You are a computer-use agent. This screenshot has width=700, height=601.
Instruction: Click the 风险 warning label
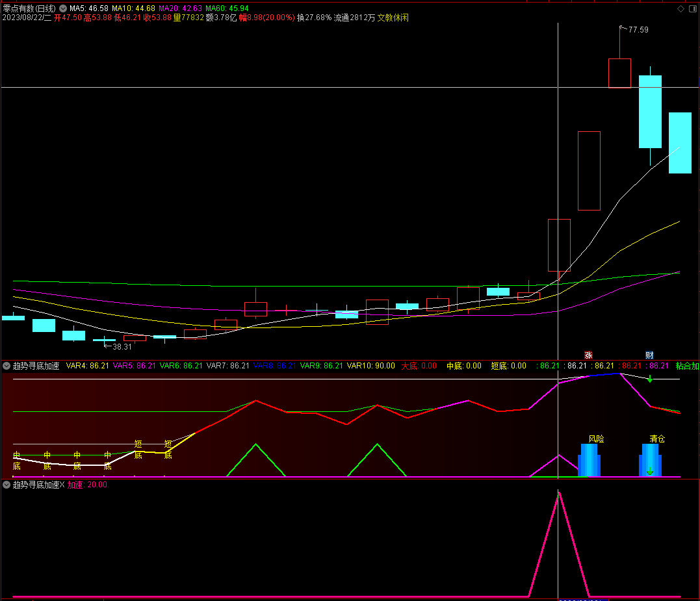click(596, 439)
